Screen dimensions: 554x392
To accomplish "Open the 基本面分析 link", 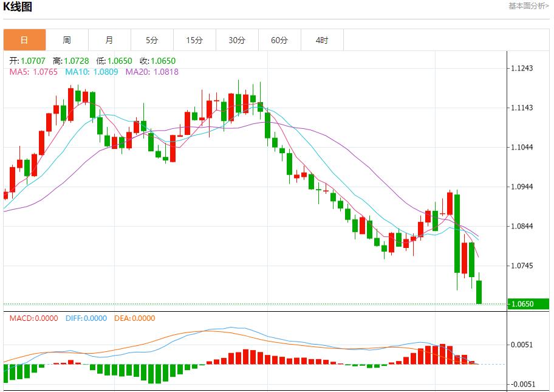I will [528, 6].
